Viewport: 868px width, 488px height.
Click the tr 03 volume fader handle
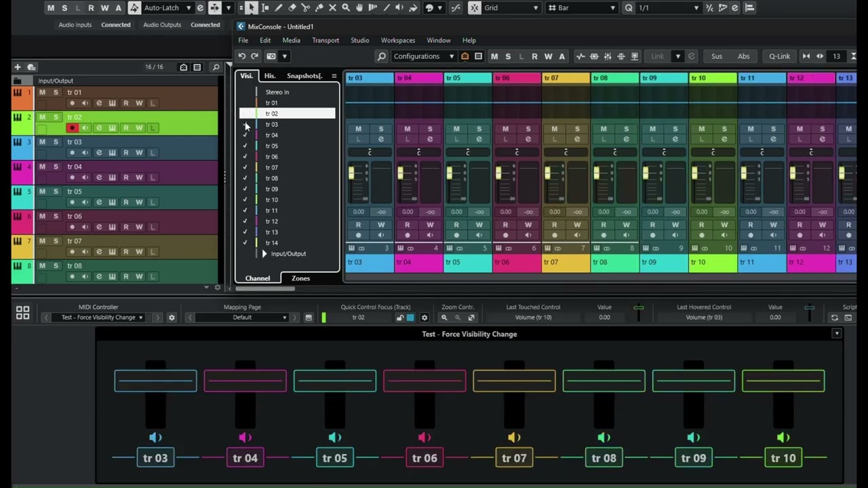click(351, 174)
